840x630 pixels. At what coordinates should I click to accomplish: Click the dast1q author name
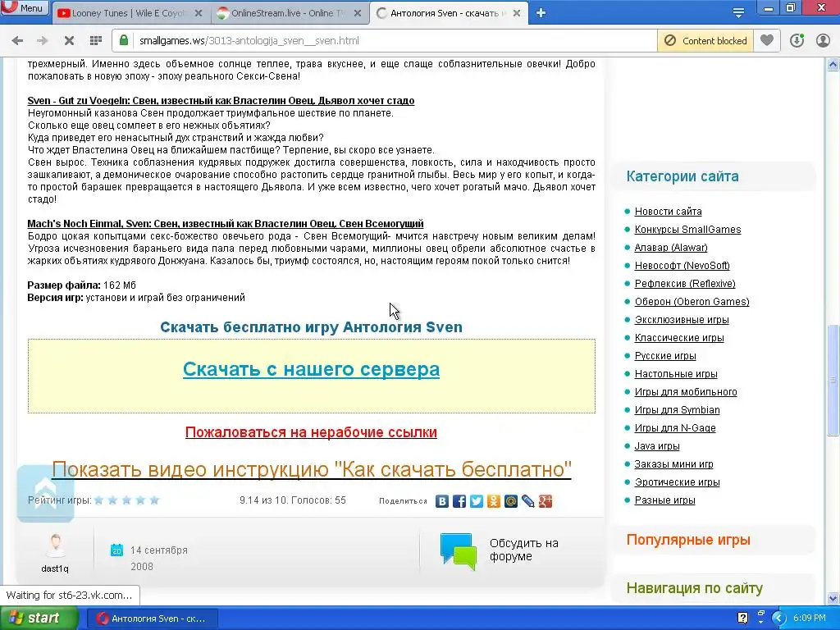[x=55, y=568]
